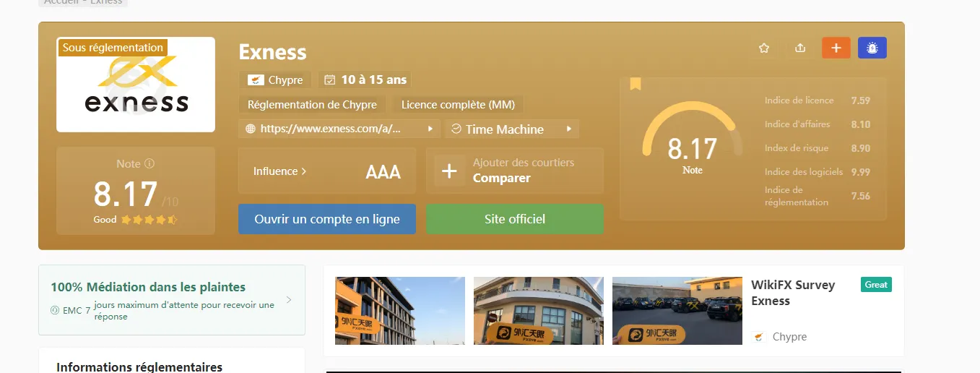Click the info icon beside Note
980x373 pixels.
coord(149,164)
